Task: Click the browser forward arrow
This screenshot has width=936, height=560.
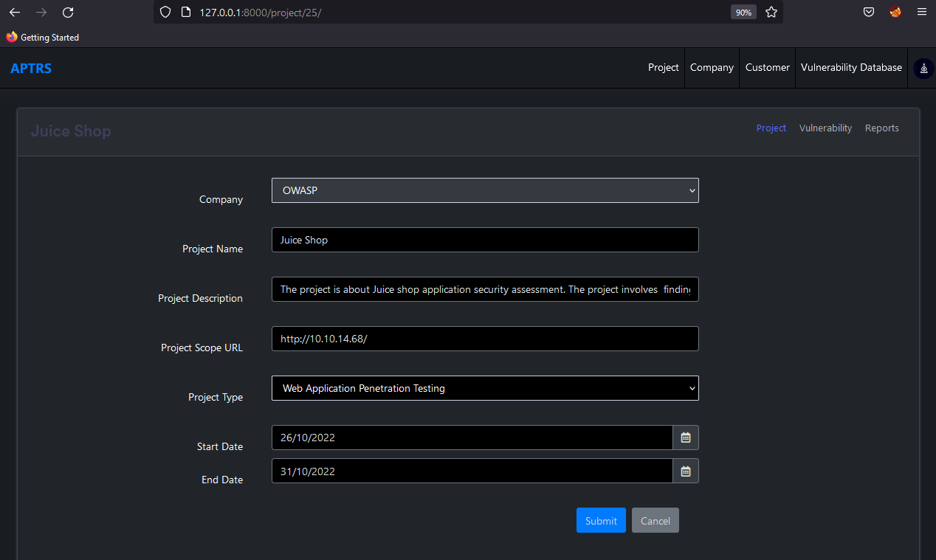Action: (41, 12)
